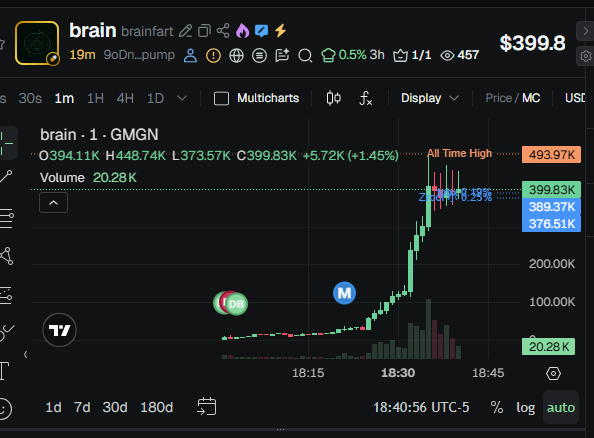Viewport: 594px width, 438px height.
Task: Select the 1D timeframe
Action: (155, 99)
